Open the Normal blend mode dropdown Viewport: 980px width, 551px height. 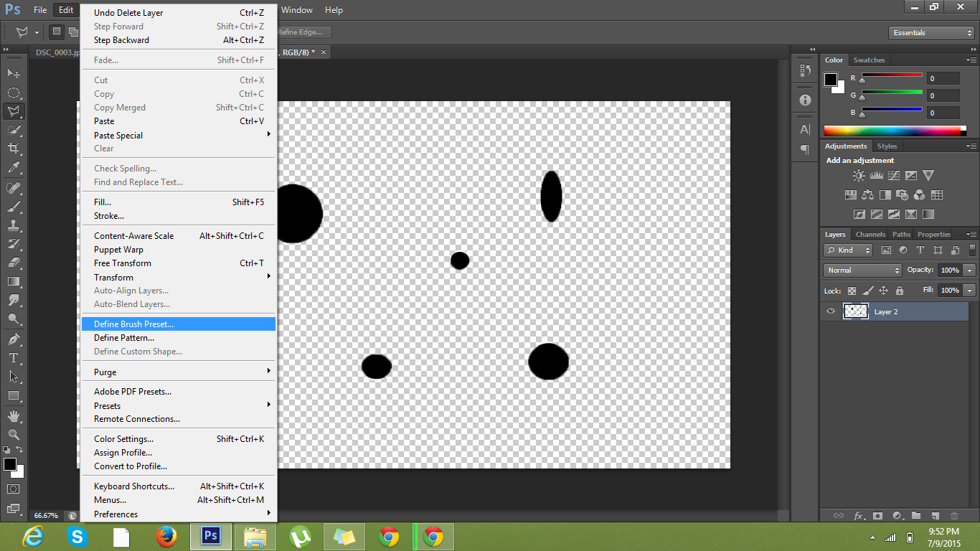pos(863,270)
